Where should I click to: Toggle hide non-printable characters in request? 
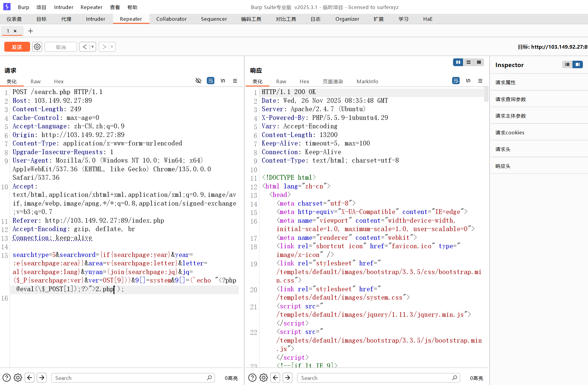tap(198, 81)
